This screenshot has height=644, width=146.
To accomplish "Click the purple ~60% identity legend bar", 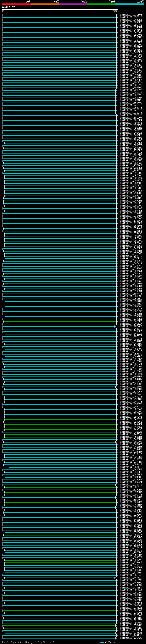I will (x=73, y=4).
